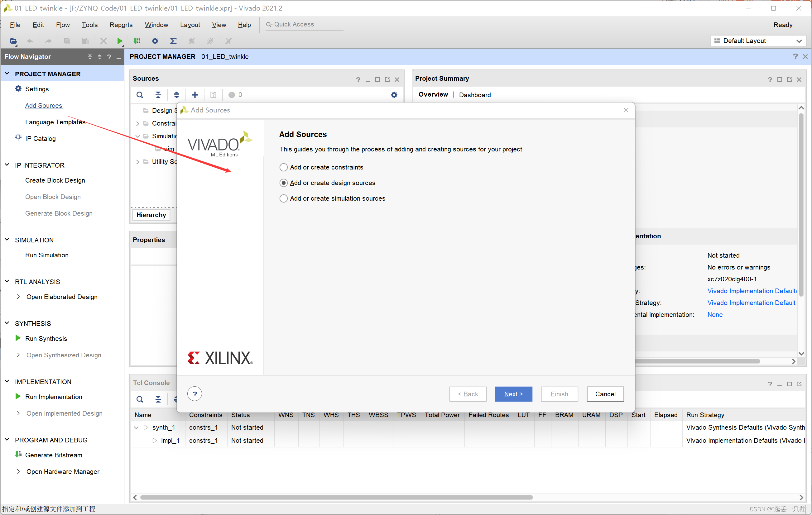Click the Cancel button in dialog
The image size is (812, 515).
pos(605,394)
